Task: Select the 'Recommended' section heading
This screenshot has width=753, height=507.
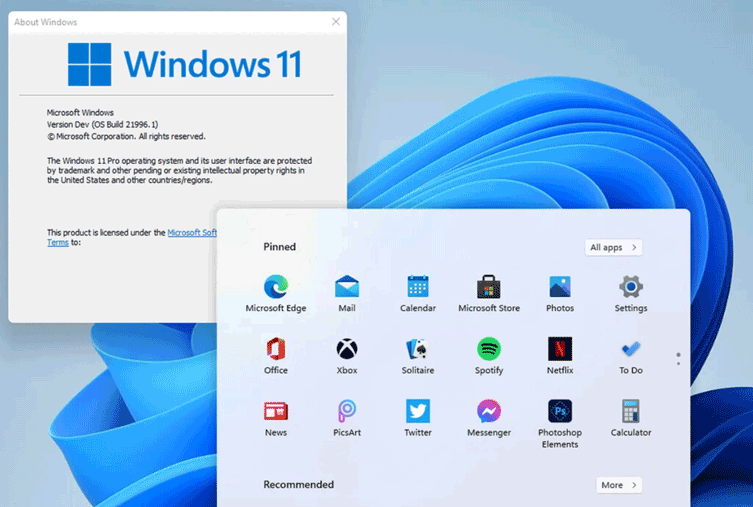Action: [x=298, y=484]
